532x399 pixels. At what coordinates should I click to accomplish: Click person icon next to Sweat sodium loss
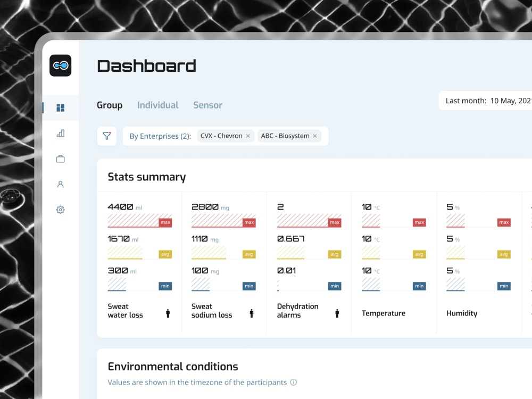point(252,313)
